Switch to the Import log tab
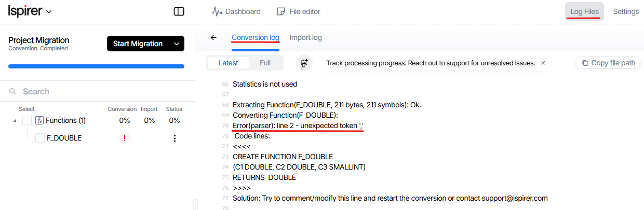 click(x=305, y=38)
